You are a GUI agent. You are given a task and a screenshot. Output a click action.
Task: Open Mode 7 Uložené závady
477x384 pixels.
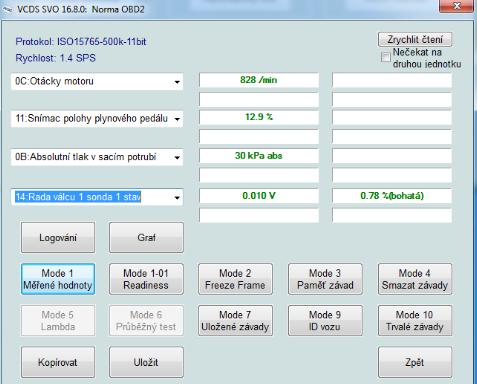pos(235,320)
